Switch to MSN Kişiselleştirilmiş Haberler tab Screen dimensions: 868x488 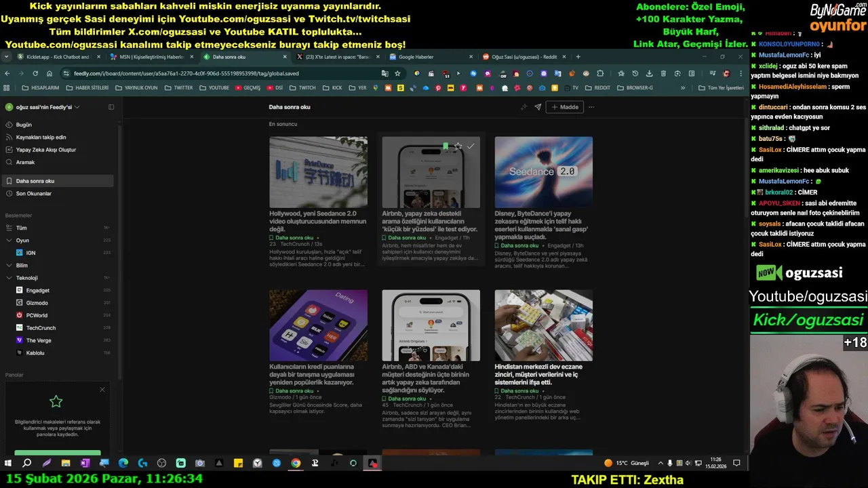coord(151,57)
